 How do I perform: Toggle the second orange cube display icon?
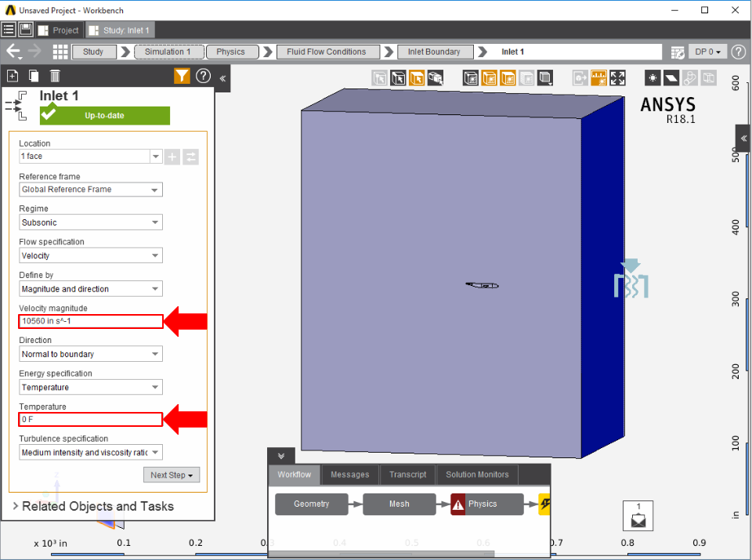click(508, 78)
